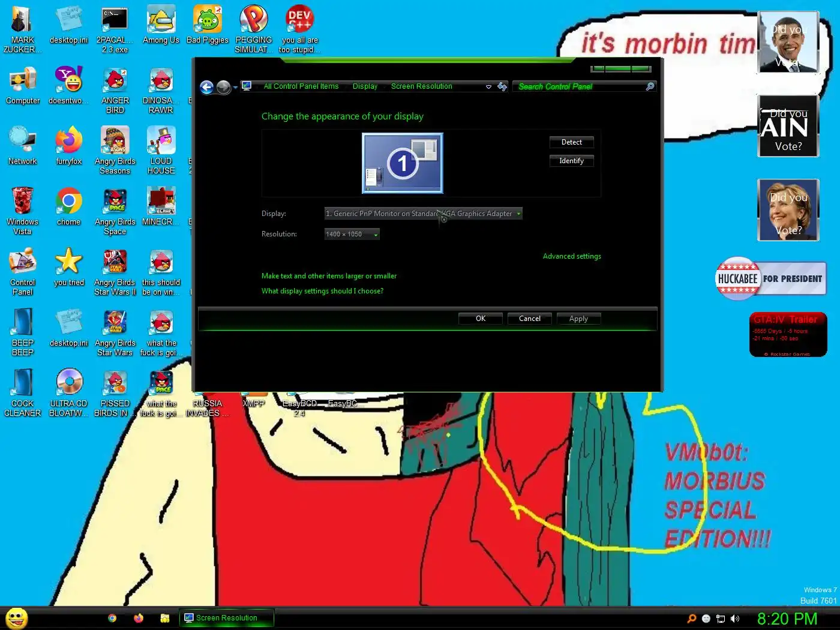Viewport: 840px width, 630px height.
Task: Click the Search Control Panel field
Action: tap(584, 86)
